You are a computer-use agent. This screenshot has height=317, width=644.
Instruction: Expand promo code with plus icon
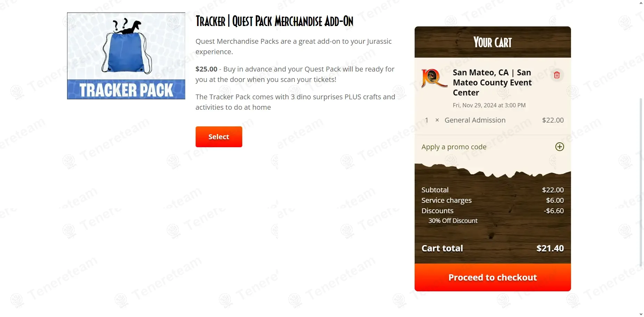(560, 147)
